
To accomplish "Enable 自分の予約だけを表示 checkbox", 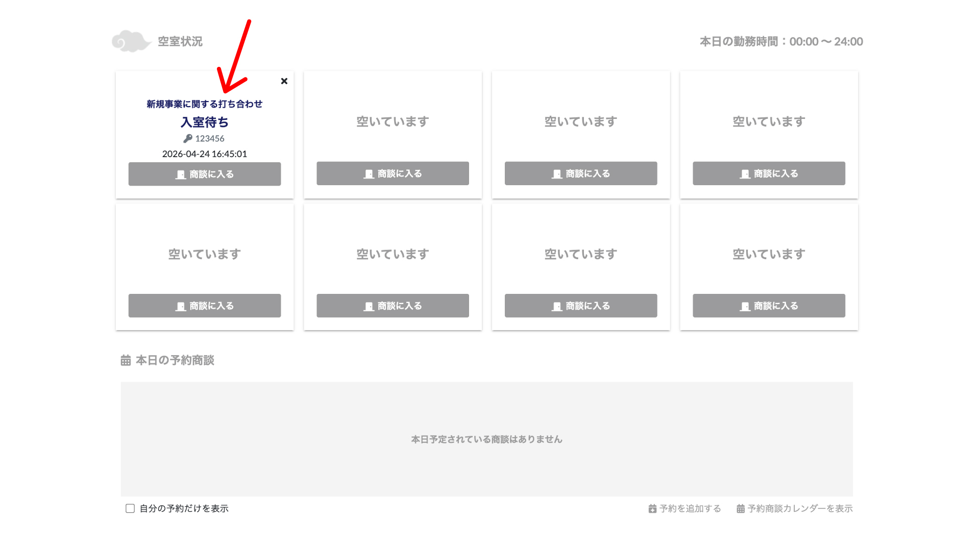I will (130, 509).
